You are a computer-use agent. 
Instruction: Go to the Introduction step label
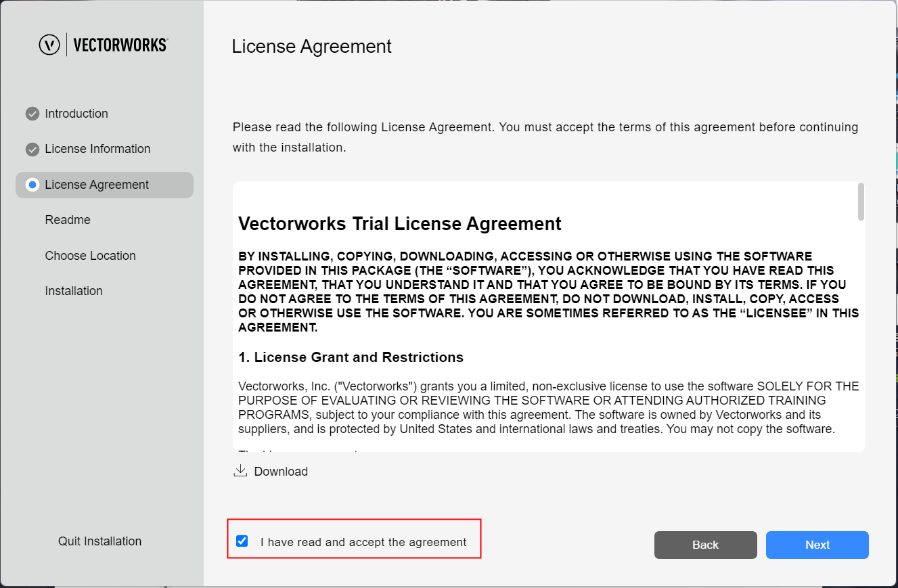pyautogui.click(x=76, y=114)
